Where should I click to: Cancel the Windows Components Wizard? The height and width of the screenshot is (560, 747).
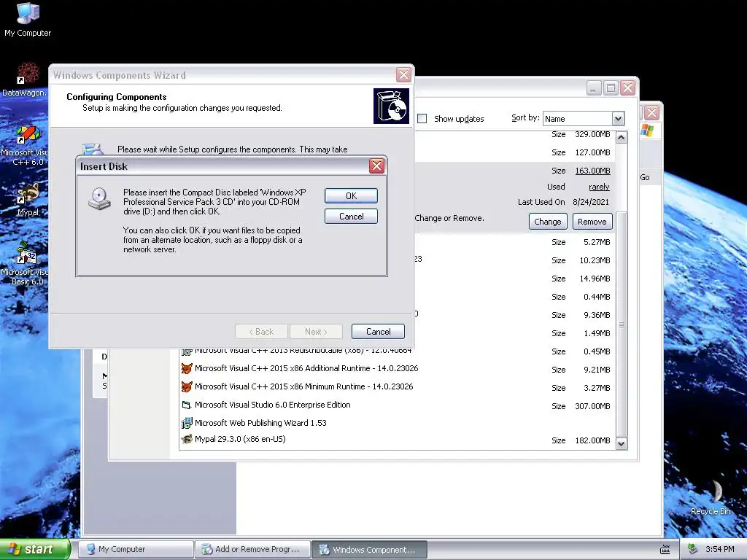[379, 332]
